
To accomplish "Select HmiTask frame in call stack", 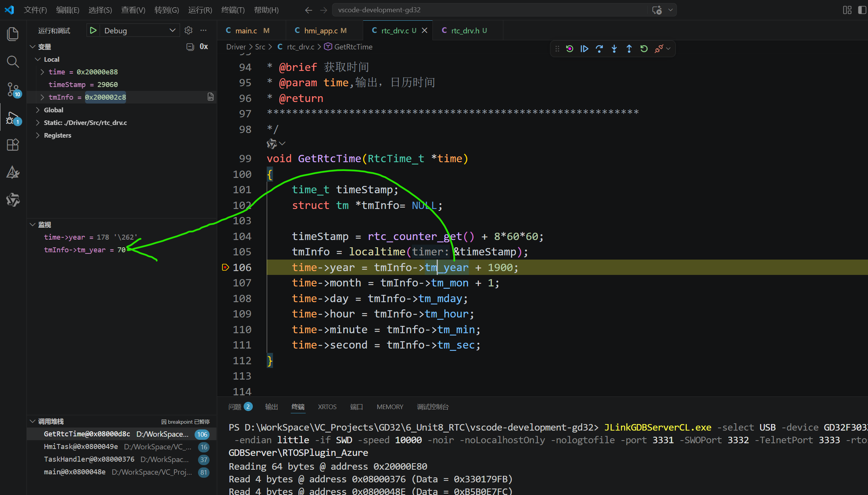I will (80, 447).
